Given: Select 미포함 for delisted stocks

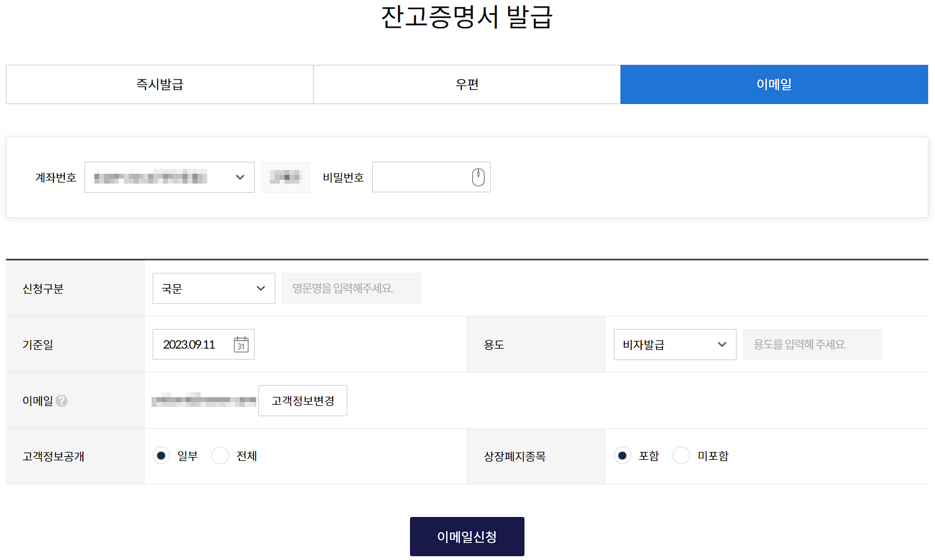Looking at the screenshot, I should point(681,455).
